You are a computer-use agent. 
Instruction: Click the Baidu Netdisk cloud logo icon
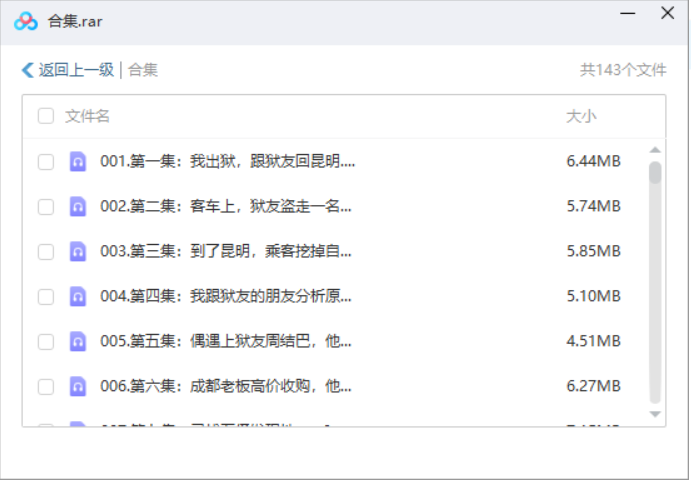pyautogui.click(x=26, y=21)
